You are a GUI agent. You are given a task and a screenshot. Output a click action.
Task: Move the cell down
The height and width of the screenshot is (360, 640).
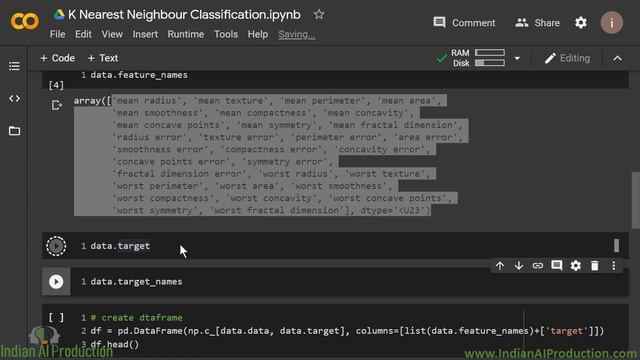pyautogui.click(x=519, y=266)
